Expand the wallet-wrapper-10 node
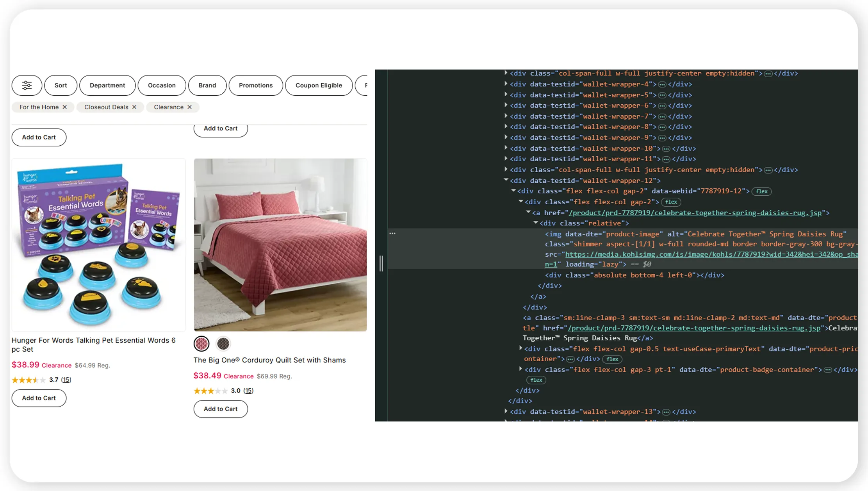868x491 pixels. tap(506, 148)
